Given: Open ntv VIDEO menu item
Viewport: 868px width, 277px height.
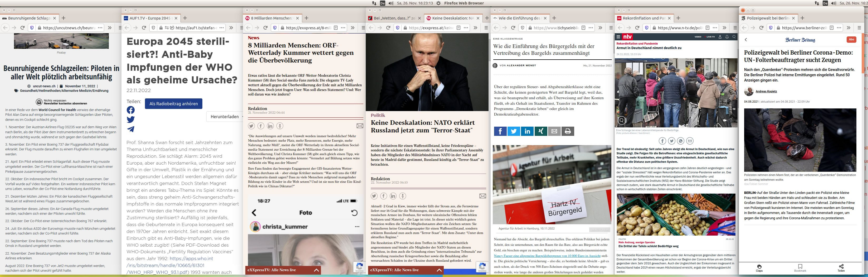Looking at the screenshot, I should point(698,37).
